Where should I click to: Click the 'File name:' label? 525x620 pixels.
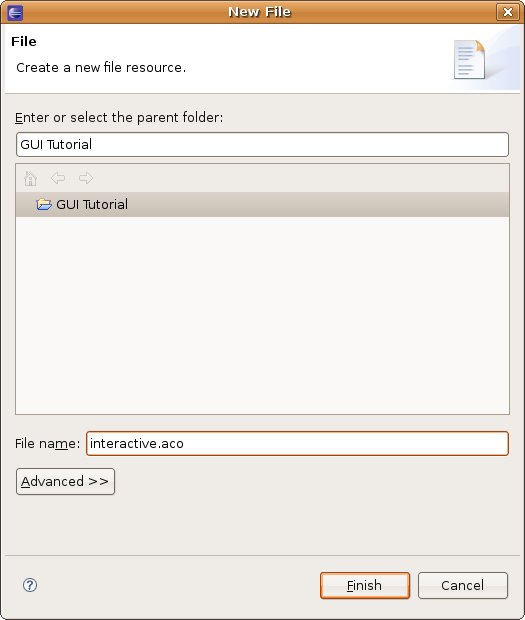[47, 444]
